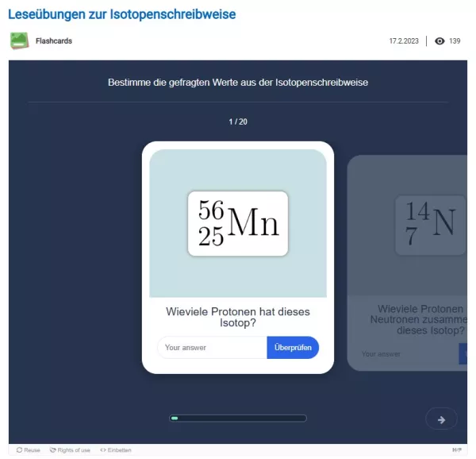The image size is (476, 459).
Task: Click the flashcard progress bar
Action: (238, 418)
